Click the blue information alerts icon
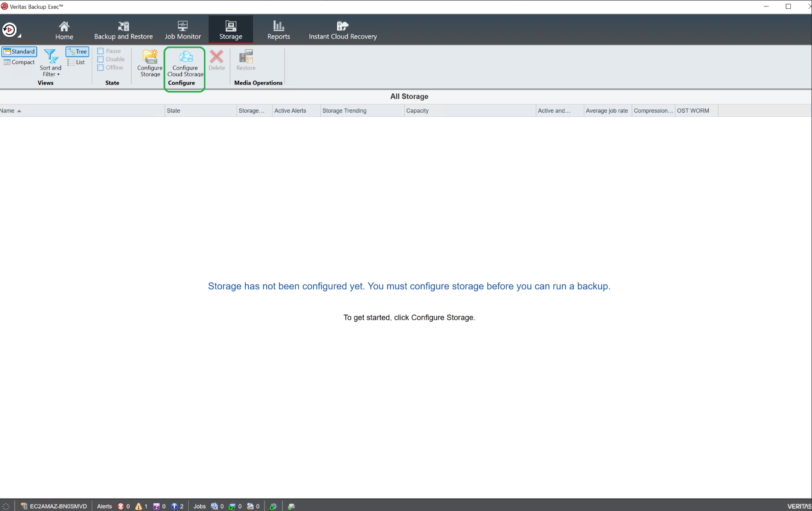 [174, 506]
